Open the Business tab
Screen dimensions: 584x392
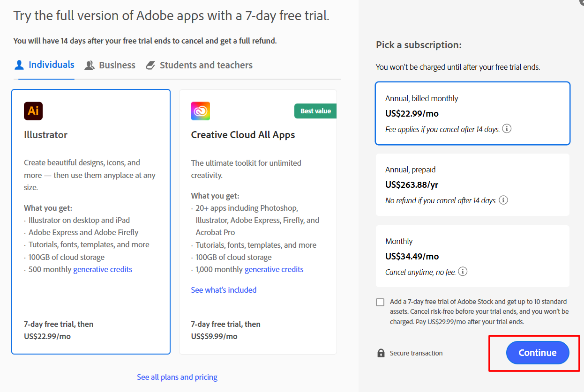tap(110, 66)
